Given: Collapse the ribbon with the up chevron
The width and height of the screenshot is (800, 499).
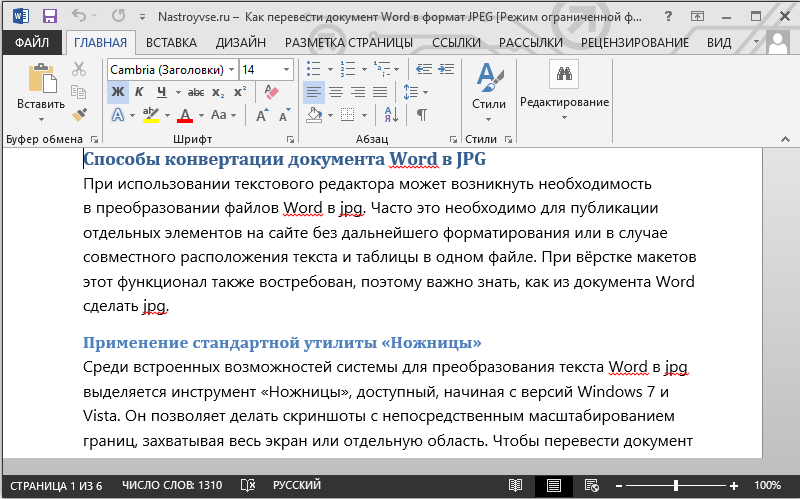Looking at the screenshot, I should 785,139.
